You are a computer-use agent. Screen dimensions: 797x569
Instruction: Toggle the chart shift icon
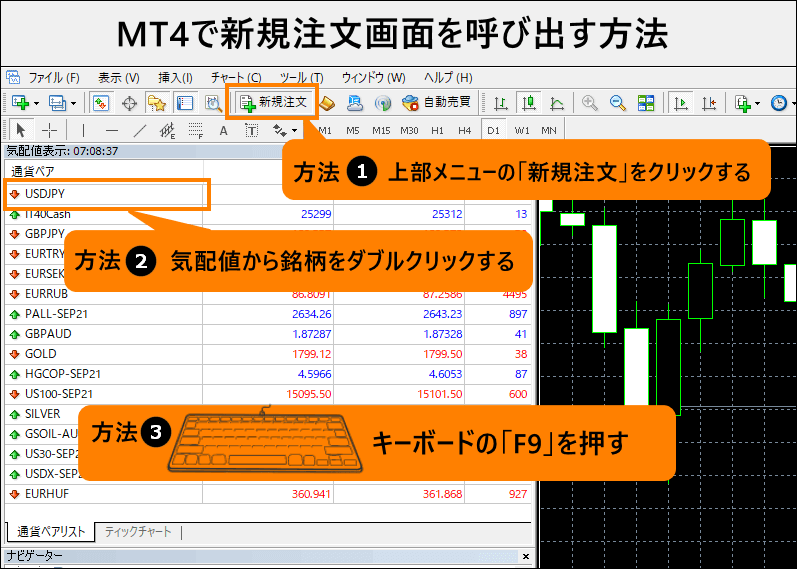pos(709,103)
